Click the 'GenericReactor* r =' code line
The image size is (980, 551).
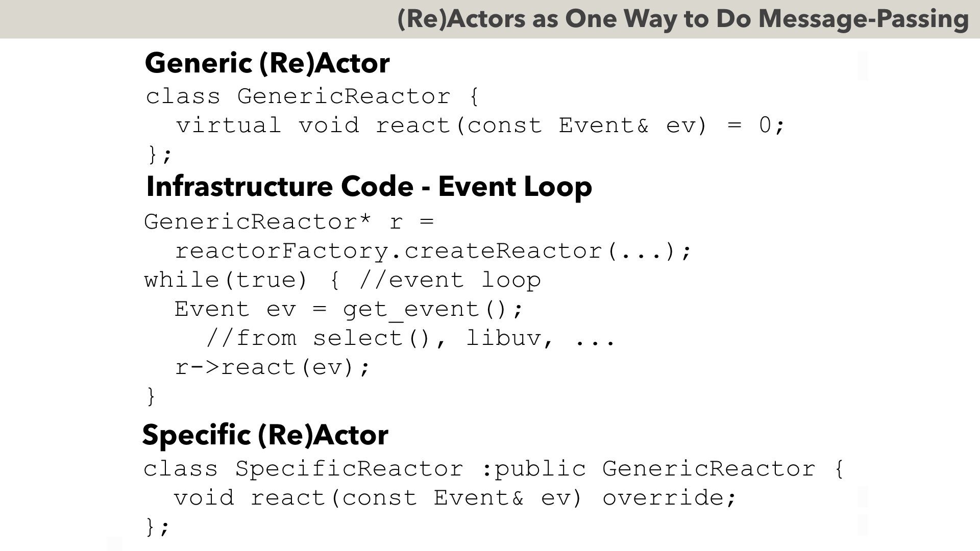pos(289,222)
